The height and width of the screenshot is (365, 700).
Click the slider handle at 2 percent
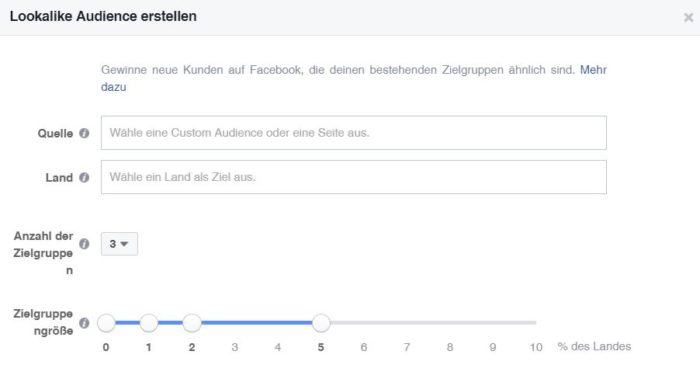(192, 323)
